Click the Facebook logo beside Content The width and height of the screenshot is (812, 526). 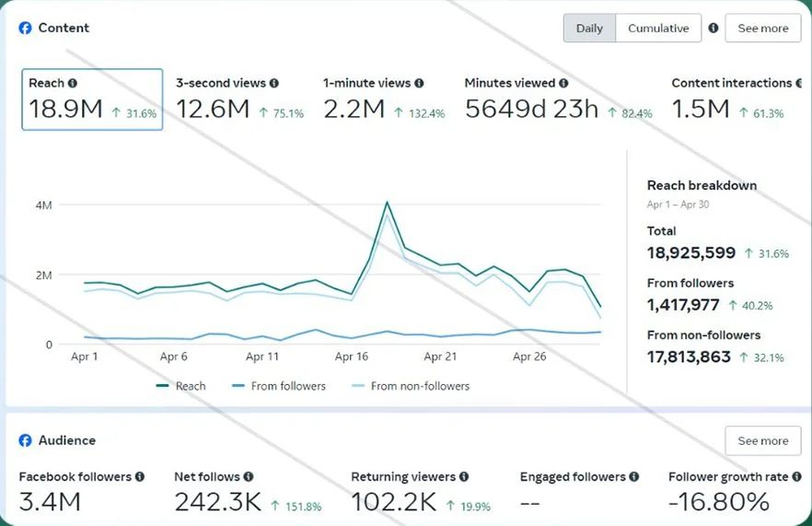tap(25, 28)
